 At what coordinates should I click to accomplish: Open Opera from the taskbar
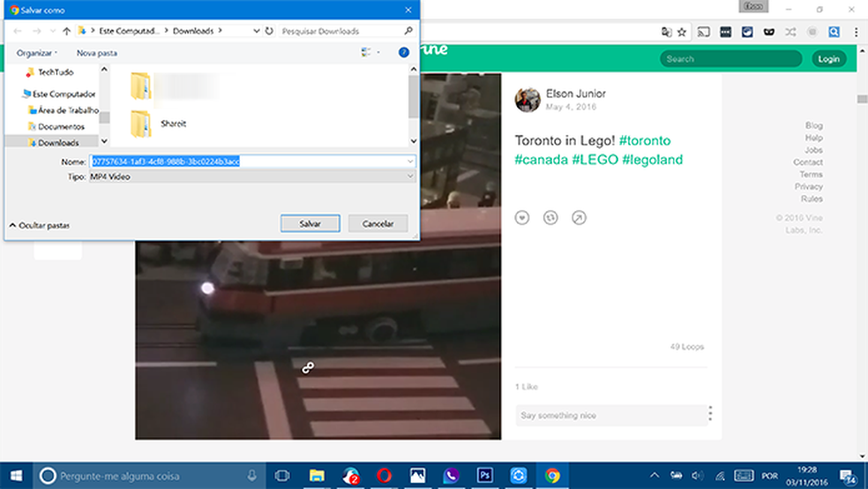pyautogui.click(x=385, y=476)
